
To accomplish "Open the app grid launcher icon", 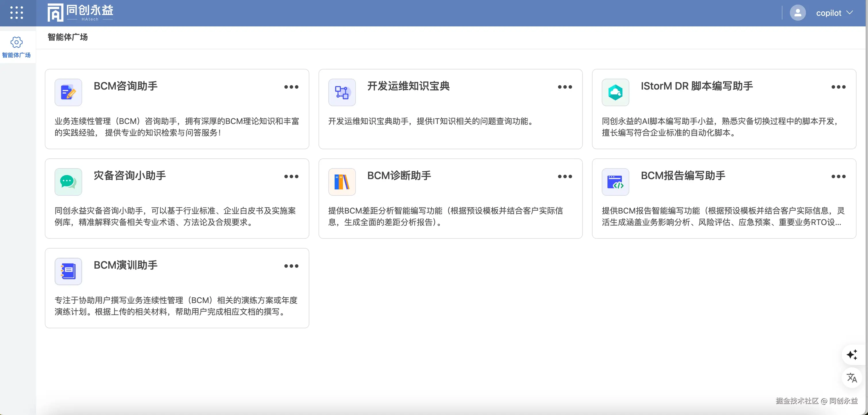I will (16, 13).
